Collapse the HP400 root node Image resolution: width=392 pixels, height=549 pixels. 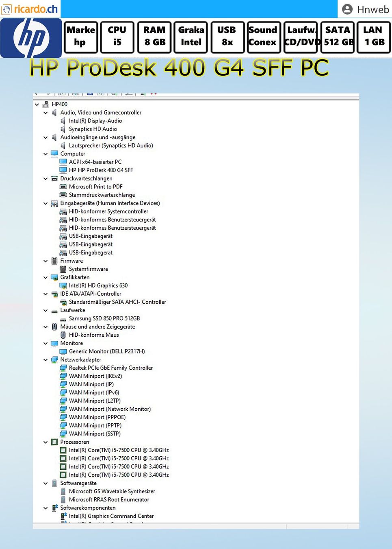(x=37, y=105)
